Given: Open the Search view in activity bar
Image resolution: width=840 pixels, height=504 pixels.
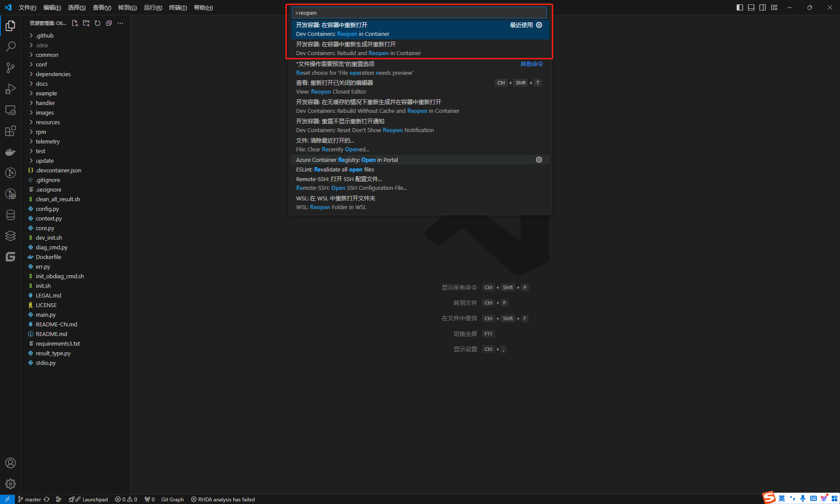Looking at the screenshot, I should point(10,46).
